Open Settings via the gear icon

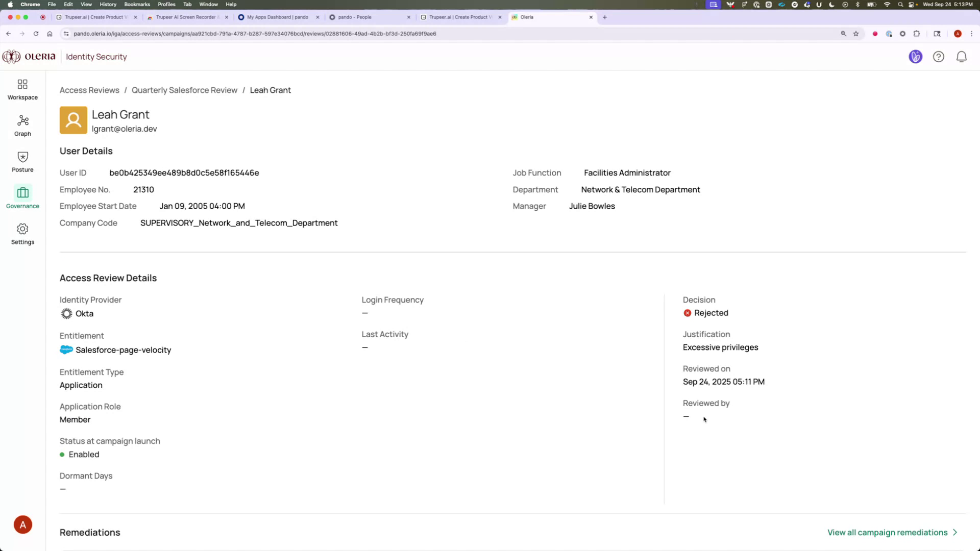[22, 234]
